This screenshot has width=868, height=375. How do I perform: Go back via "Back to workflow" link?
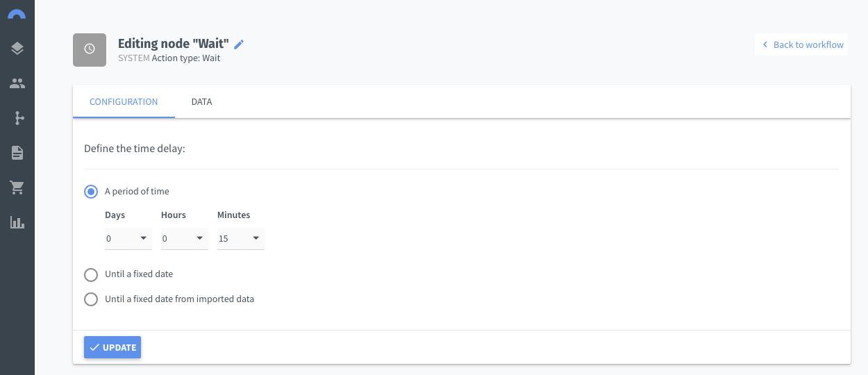[x=801, y=44]
